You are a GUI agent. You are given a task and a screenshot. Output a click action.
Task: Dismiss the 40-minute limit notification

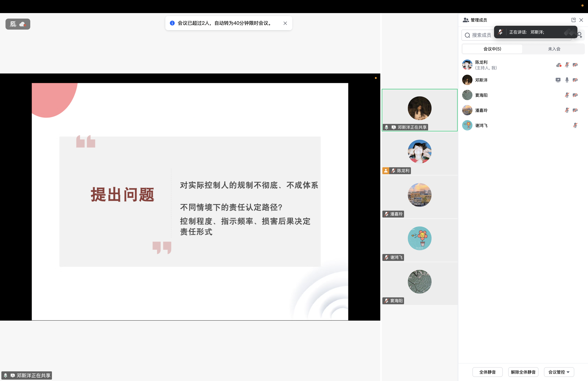[285, 23]
